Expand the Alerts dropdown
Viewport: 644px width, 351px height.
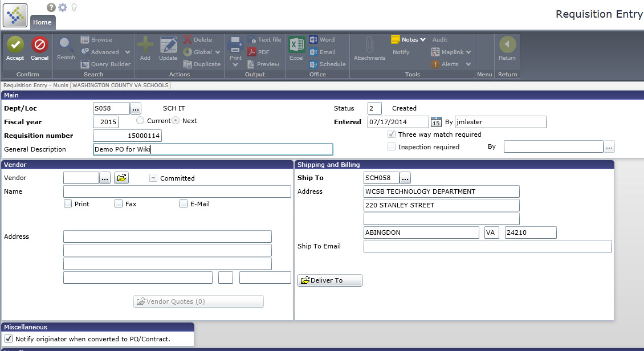click(x=468, y=64)
